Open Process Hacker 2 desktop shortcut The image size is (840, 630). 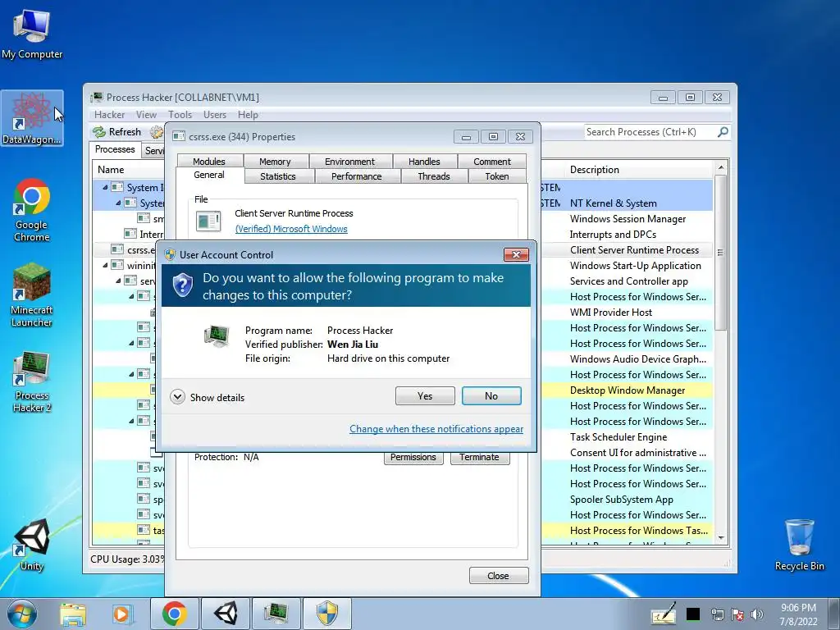pyautogui.click(x=32, y=382)
